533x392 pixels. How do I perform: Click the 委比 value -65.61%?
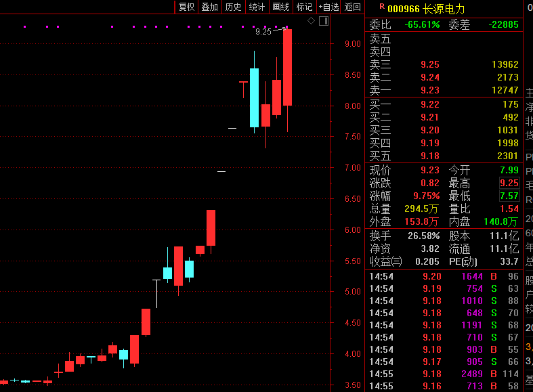422,25
